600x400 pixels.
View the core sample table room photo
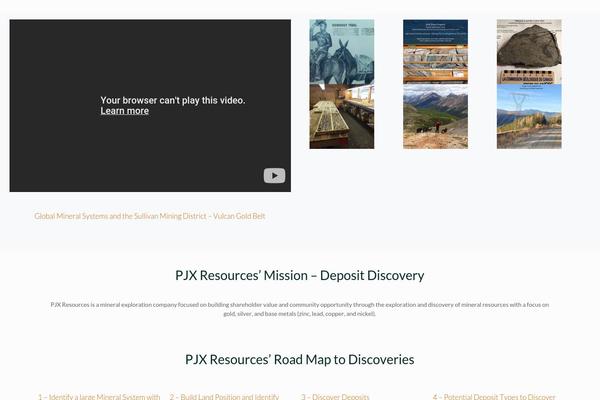click(x=342, y=116)
